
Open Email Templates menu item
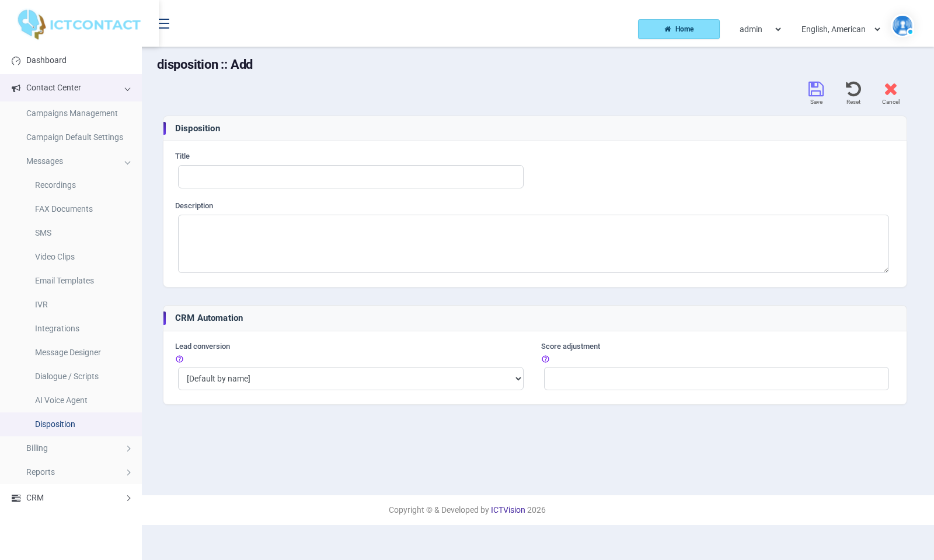[x=64, y=281]
